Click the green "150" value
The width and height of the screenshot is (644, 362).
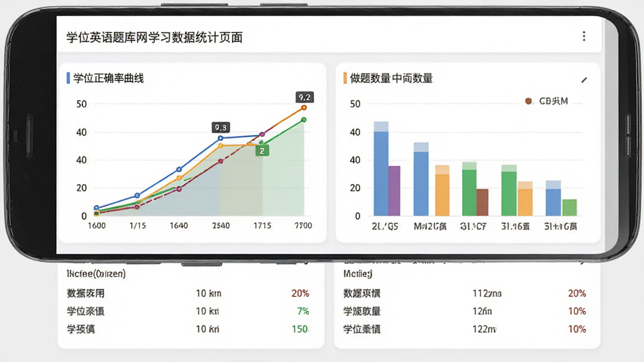pos(300,329)
